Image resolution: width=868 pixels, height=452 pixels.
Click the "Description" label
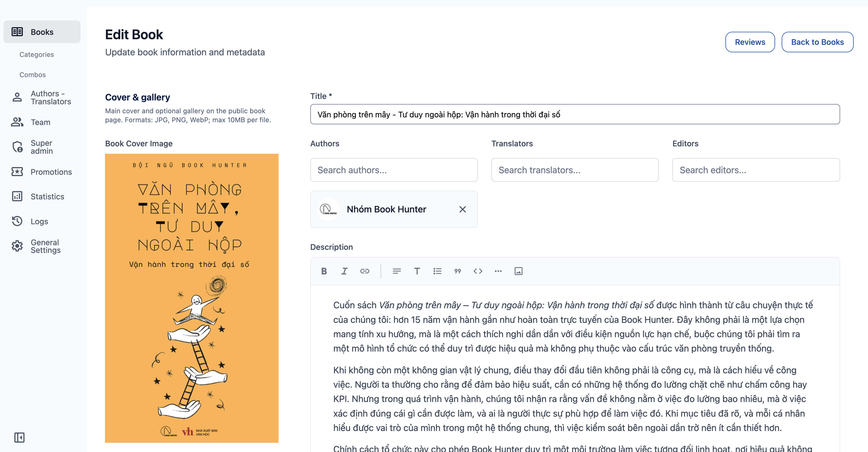[331, 247]
